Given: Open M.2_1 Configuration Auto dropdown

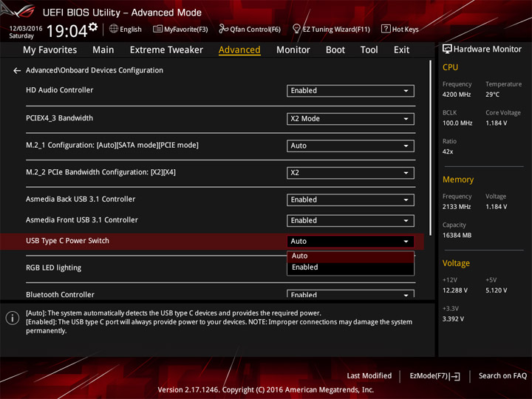Looking at the screenshot, I should (x=350, y=146).
